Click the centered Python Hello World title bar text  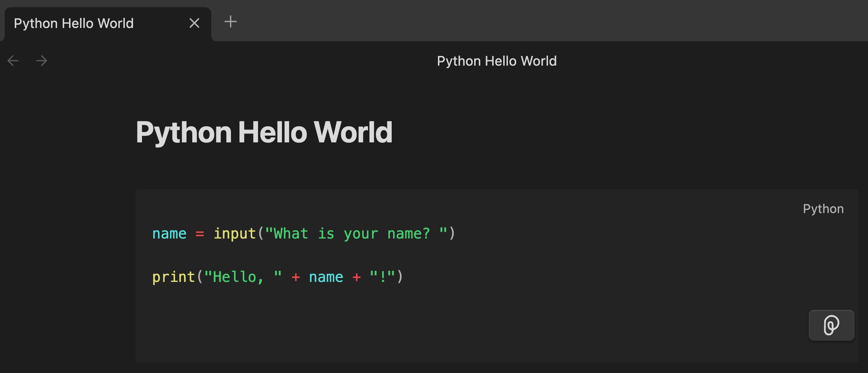pos(496,61)
